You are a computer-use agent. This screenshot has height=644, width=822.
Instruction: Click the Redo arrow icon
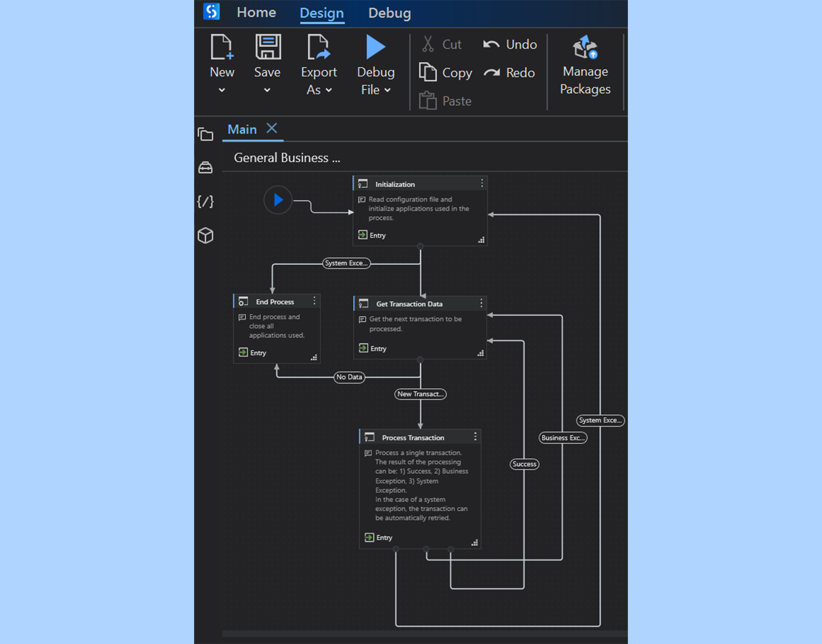coord(491,73)
